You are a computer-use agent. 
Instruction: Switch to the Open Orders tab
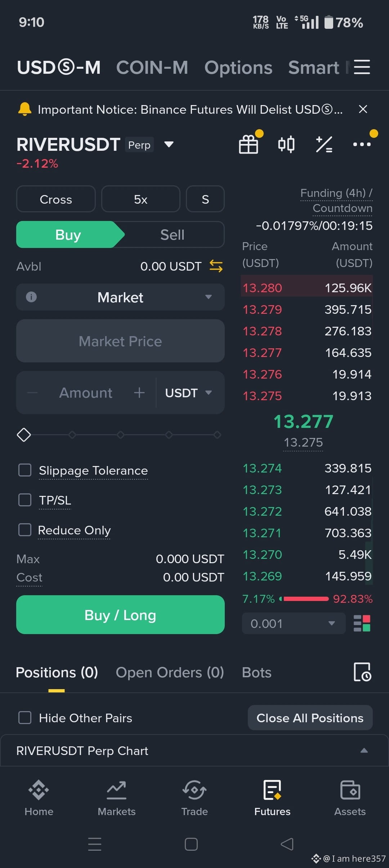pos(170,672)
